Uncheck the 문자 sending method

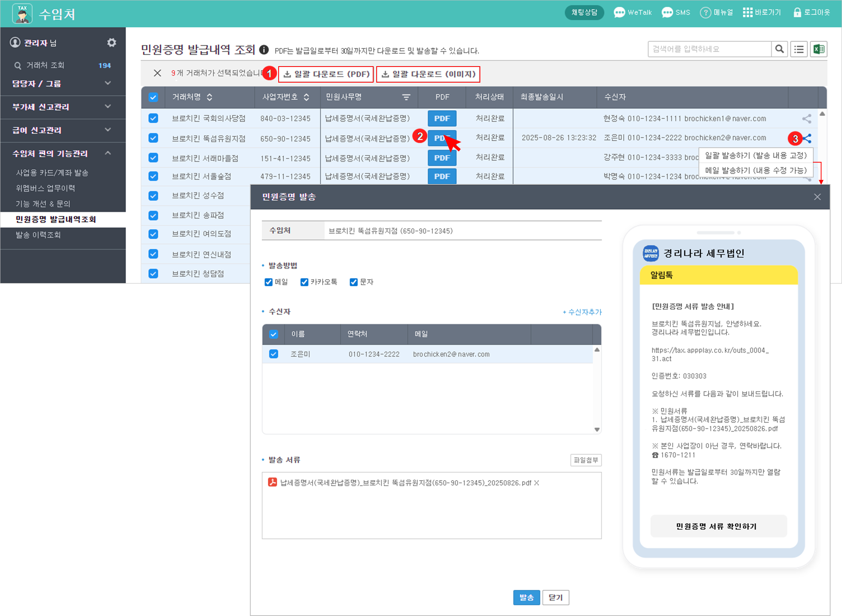click(354, 282)
